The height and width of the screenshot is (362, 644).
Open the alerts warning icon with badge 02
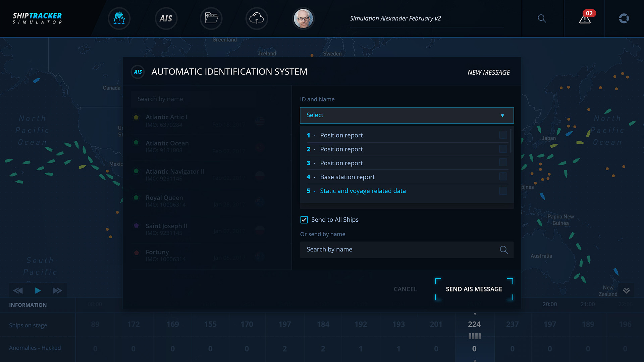[x=586, y=18]
